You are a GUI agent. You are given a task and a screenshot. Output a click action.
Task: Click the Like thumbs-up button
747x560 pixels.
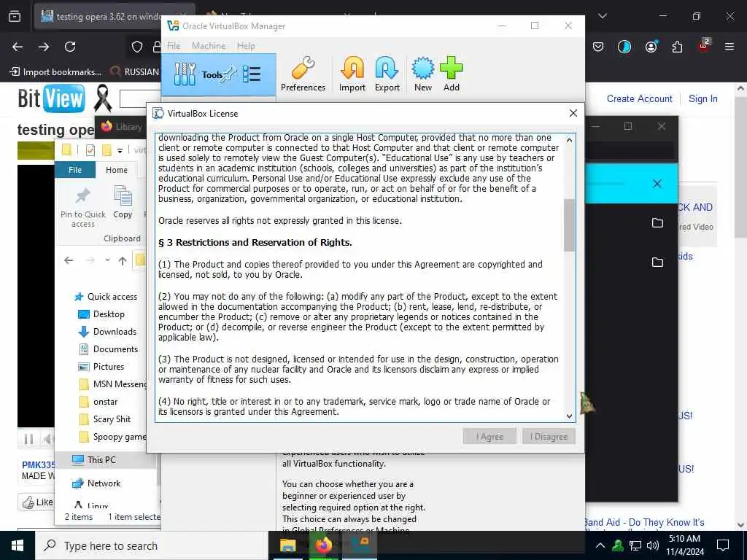click(37, 502)
